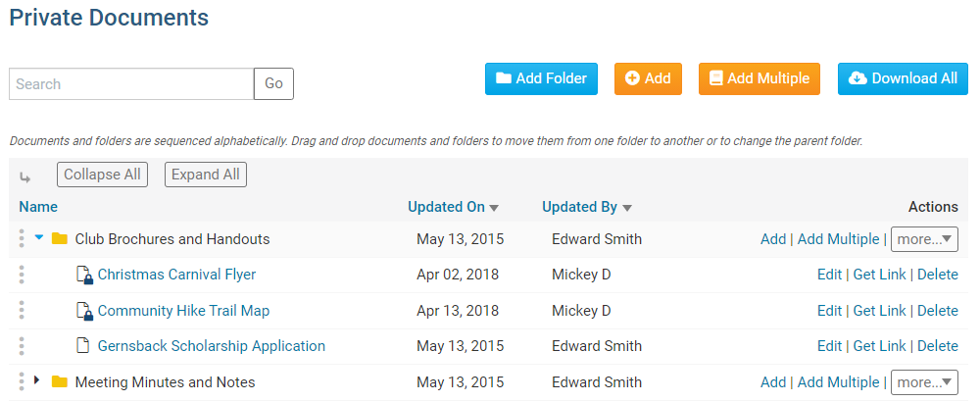Click the orange Add Multiple button
Screen dimensions: 980x402
(x=759, y=78)
